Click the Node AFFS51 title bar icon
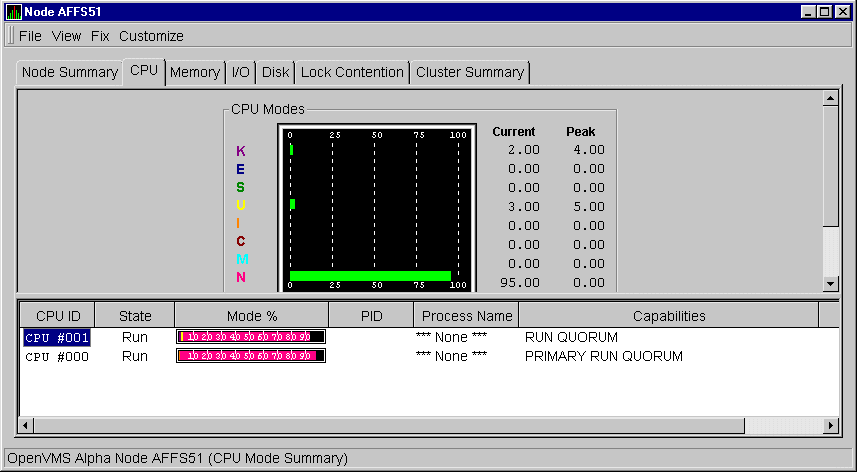 point(13,12)
